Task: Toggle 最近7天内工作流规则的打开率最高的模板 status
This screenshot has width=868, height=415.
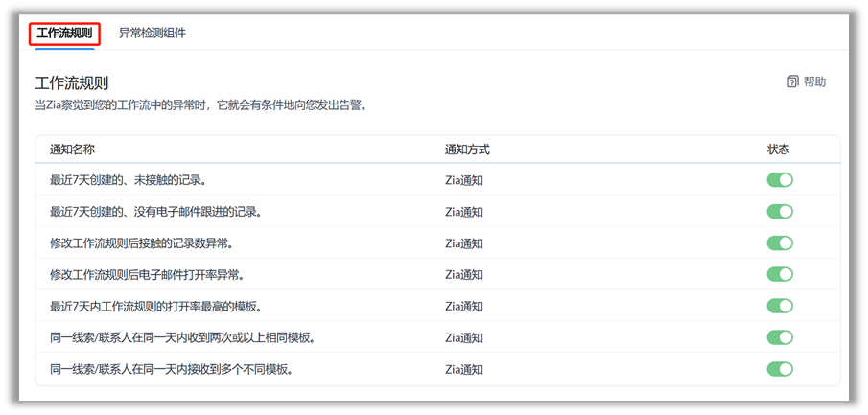Action: click(780, 306)
